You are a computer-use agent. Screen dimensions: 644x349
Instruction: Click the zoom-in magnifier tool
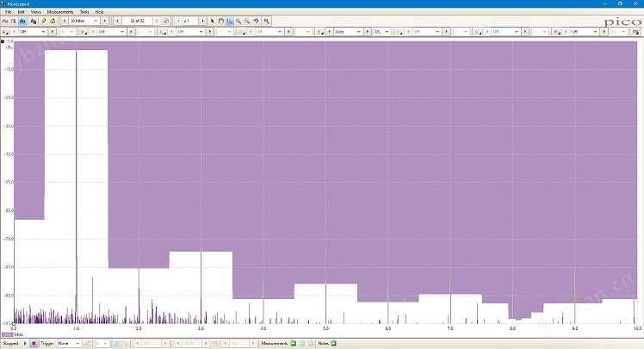pyautogui.click(x=238, y=21)
